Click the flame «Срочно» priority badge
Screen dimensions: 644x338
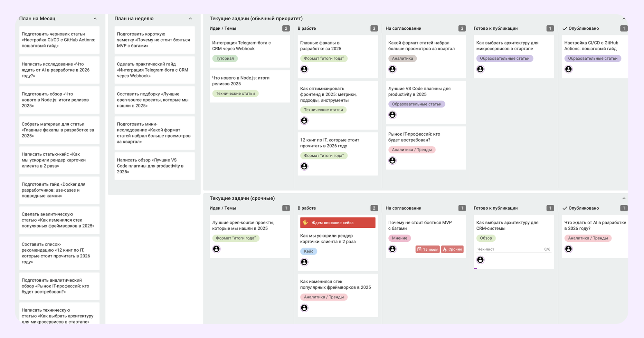(452, 249)
